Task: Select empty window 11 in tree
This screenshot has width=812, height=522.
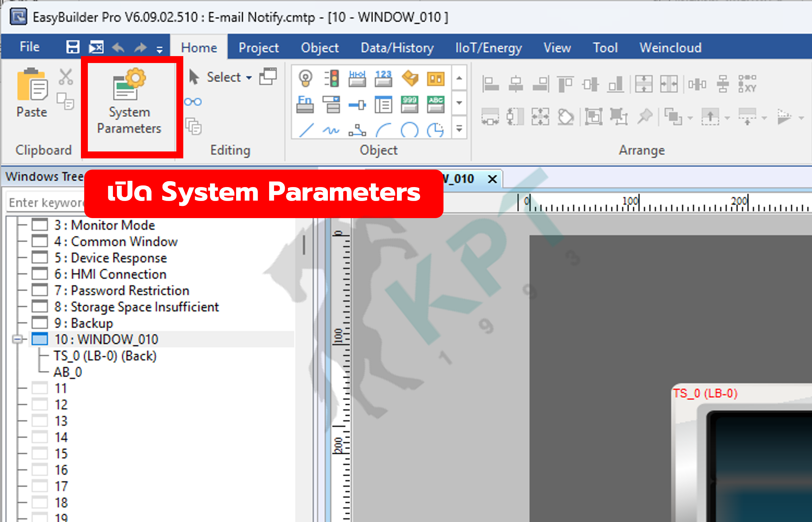Action: tap(60, 388)
